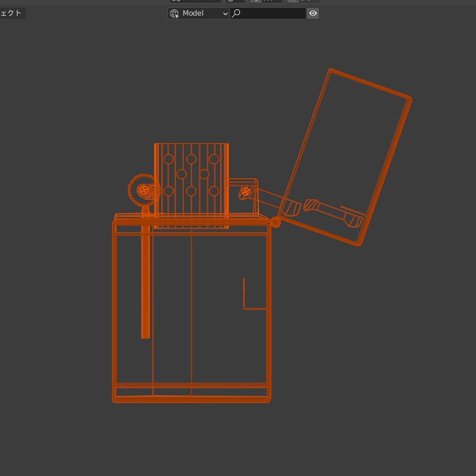This screenshot has width=476, height=476.
Task: Focus the search input field
Action: click(273, 13)
